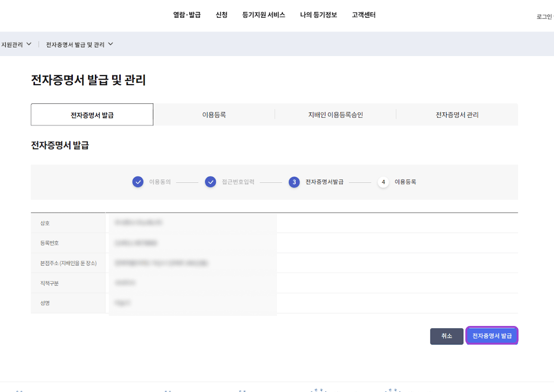Click the 취소 button

click(x=447, y=336)
